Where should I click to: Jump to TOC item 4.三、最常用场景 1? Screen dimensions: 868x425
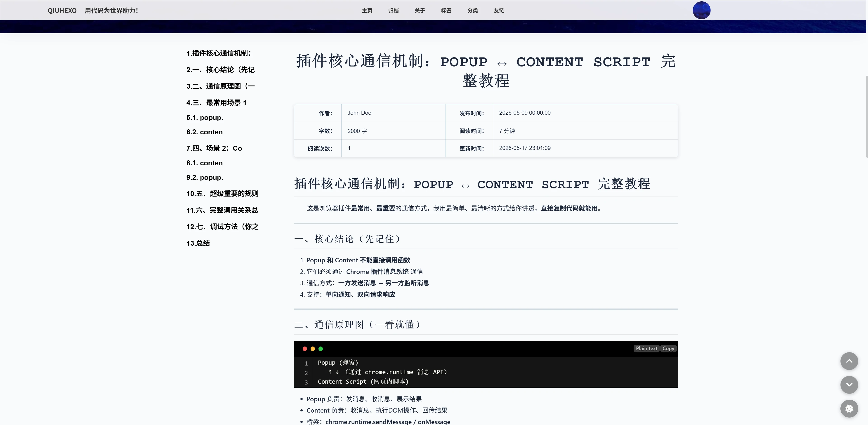coord(216,103)
